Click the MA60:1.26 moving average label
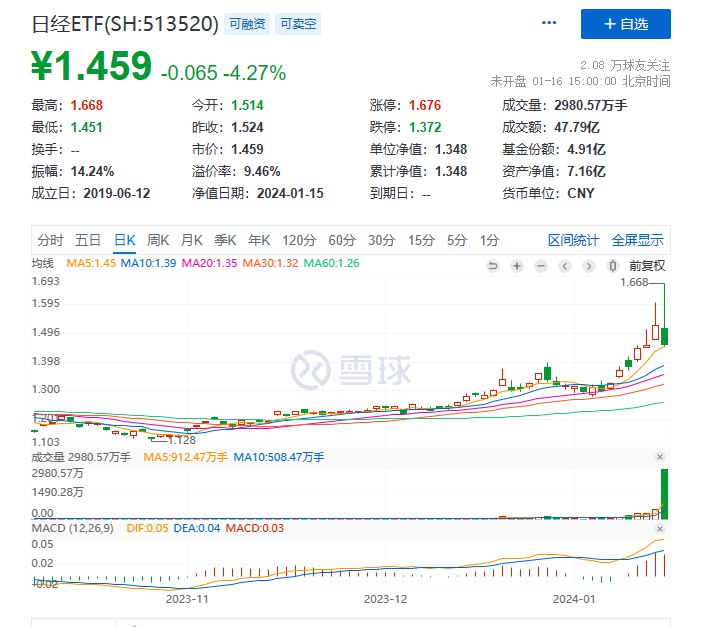701x627 pixels. (331, 263)
